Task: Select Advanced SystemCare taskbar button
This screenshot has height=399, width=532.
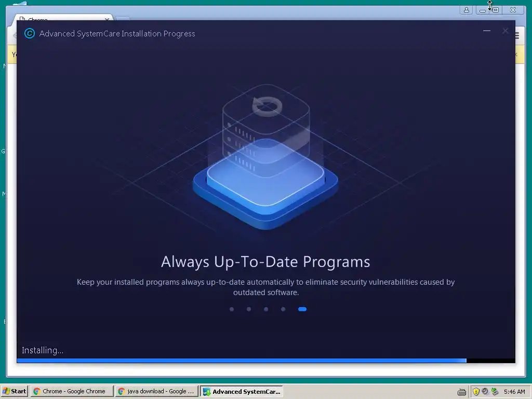Action: click(242, 391)
